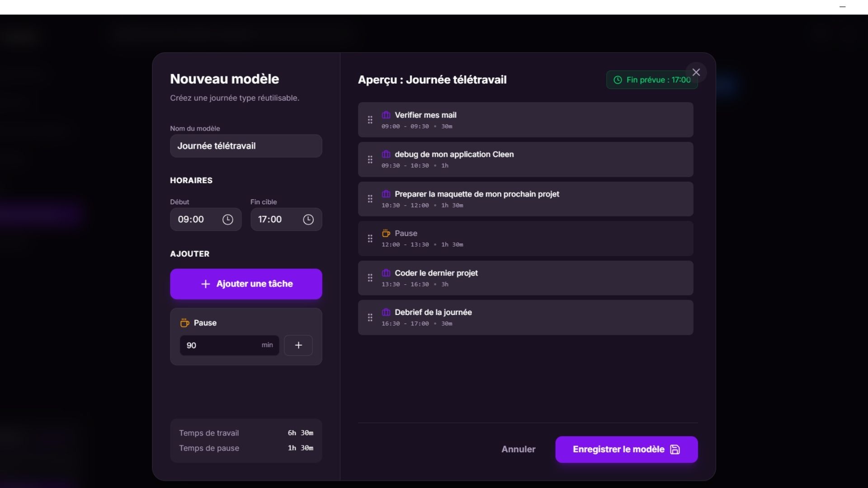Click drag handle of Verifier mes mail task

(370, 120)
